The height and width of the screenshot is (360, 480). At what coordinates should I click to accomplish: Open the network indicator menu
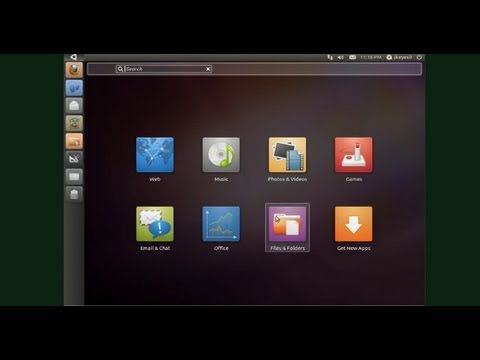tap(330, 57)
